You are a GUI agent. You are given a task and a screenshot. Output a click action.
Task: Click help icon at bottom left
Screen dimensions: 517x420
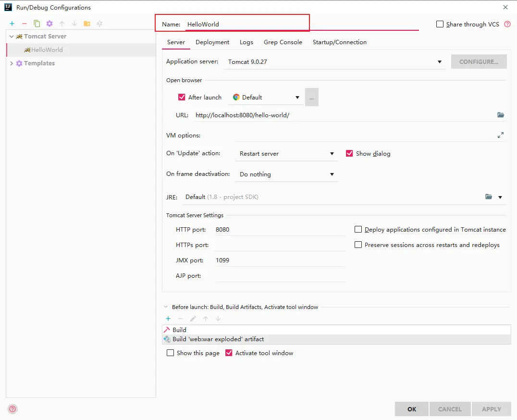[x=12, y=409]
